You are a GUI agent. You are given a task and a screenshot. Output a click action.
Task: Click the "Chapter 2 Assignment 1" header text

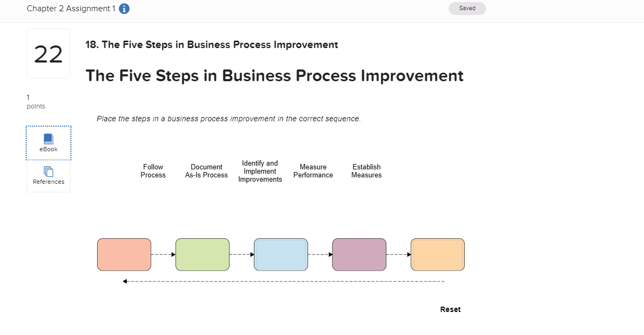[x=72, y=9]
